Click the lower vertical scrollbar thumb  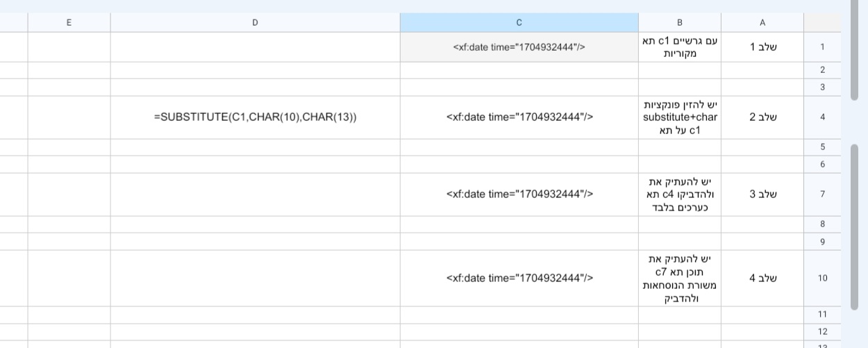854,227
